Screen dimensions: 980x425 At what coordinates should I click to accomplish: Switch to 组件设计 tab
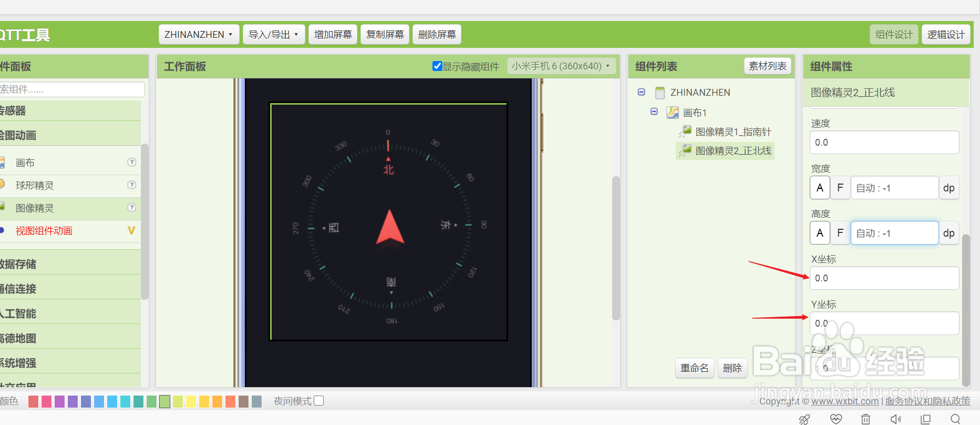[894, 34]
